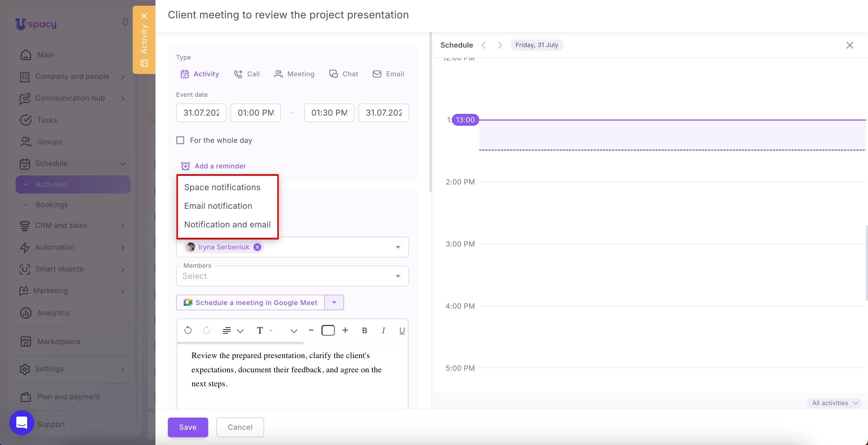Go to previous day in Schedule
The image size is (868, 445).
pyautogui.click(x=484, y=45)
